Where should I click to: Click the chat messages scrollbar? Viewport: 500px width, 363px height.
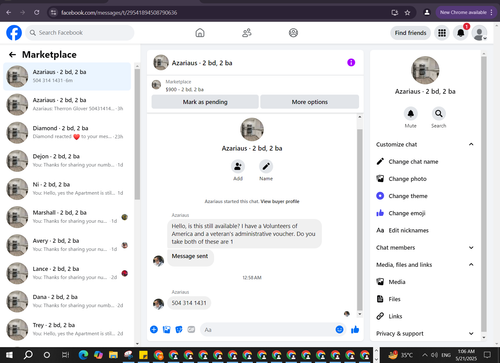click(x=360, y=220)
